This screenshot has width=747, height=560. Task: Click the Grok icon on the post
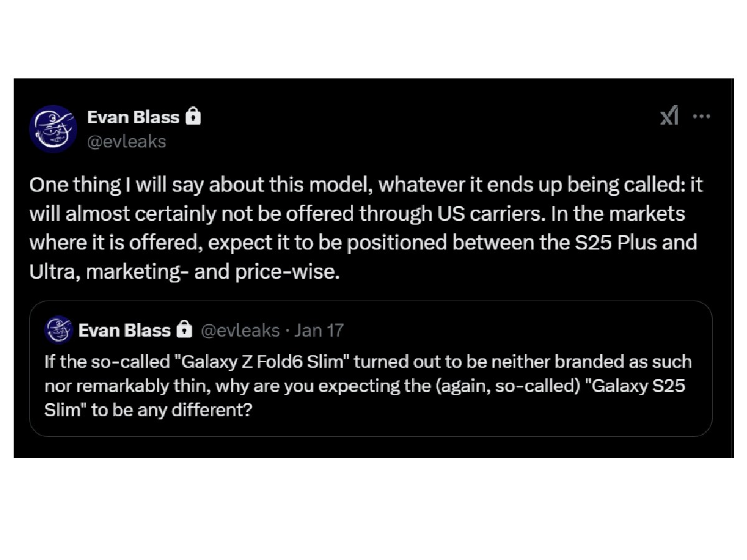pos(669,116)
